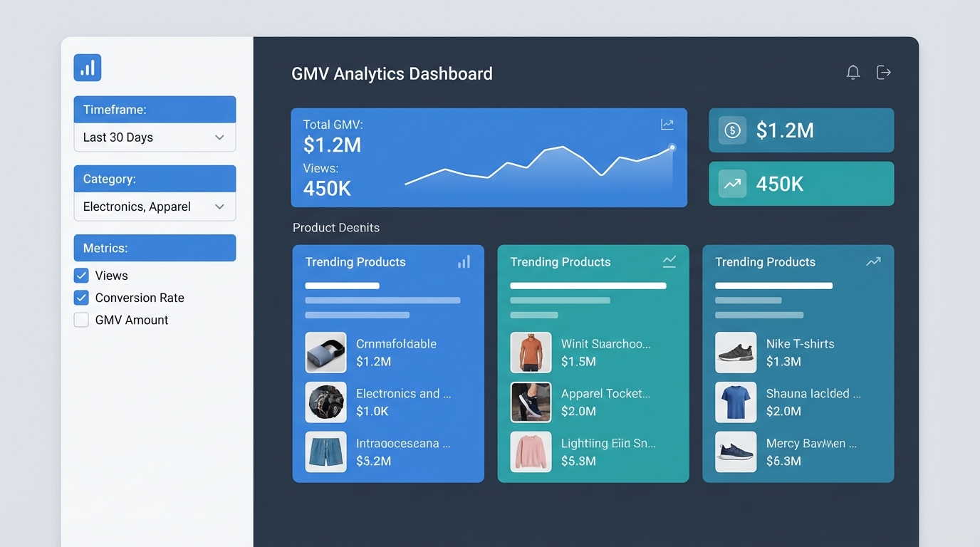The image size is (980, 547).
Task: Open the Timeframe dropdown showing Last 30 Days
Action: click(x=155, y=137)
